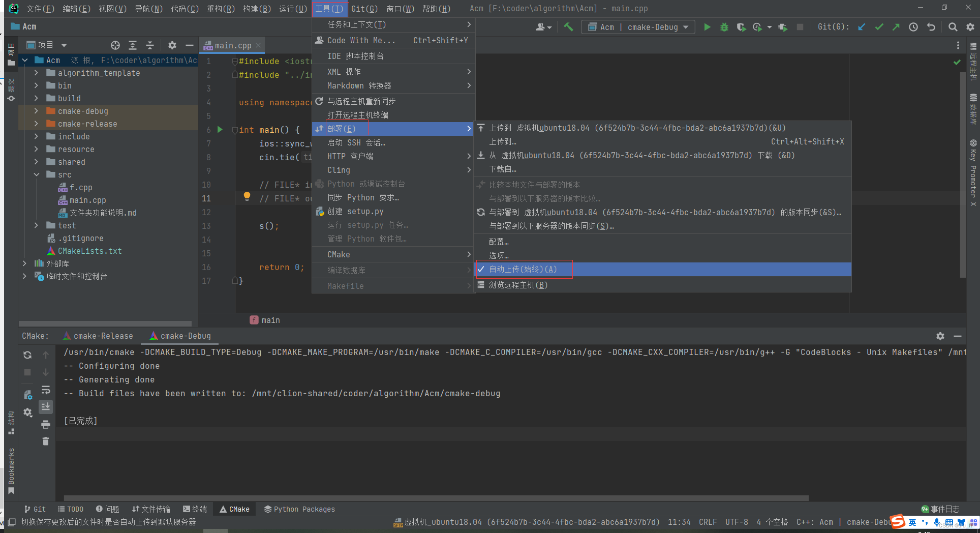This screenshot has height=533, width=980.
Task: Expand 外部库 external libraries node
Action: pyautogui.click(x=24, y=263)
